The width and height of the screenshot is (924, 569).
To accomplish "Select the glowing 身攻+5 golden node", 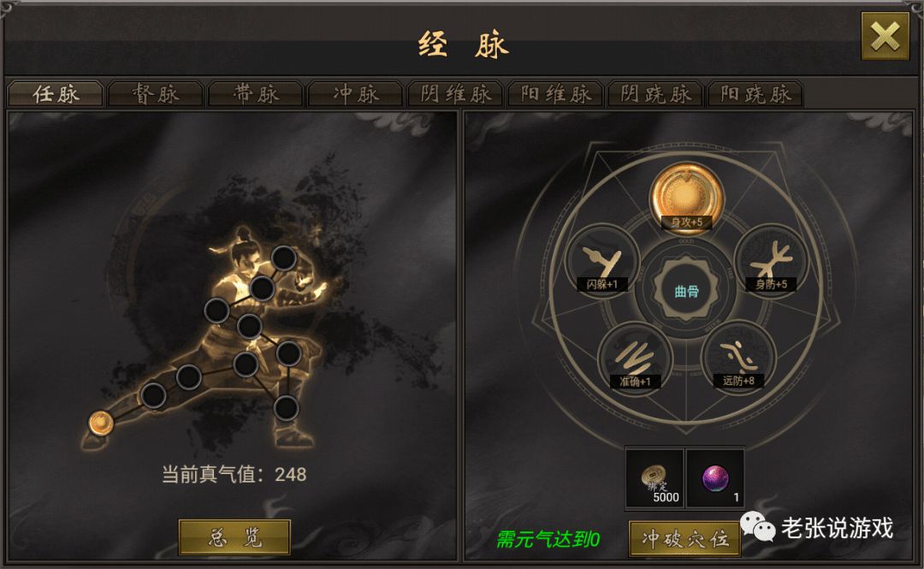I will [x=686, y=196].
